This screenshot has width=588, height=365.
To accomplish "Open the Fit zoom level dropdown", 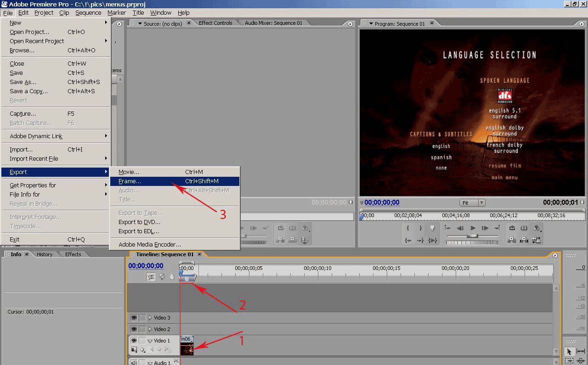I will pyautogui.click(x=472, y=202).
